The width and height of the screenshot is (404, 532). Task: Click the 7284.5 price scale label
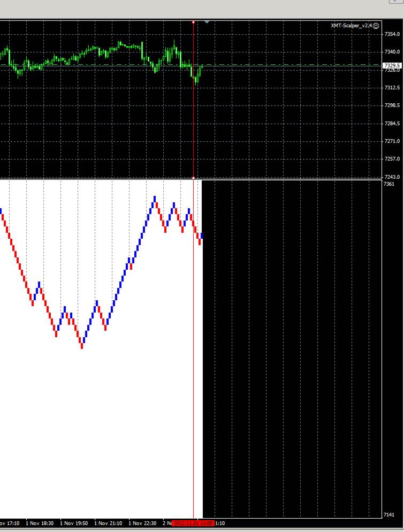point(392,124)
